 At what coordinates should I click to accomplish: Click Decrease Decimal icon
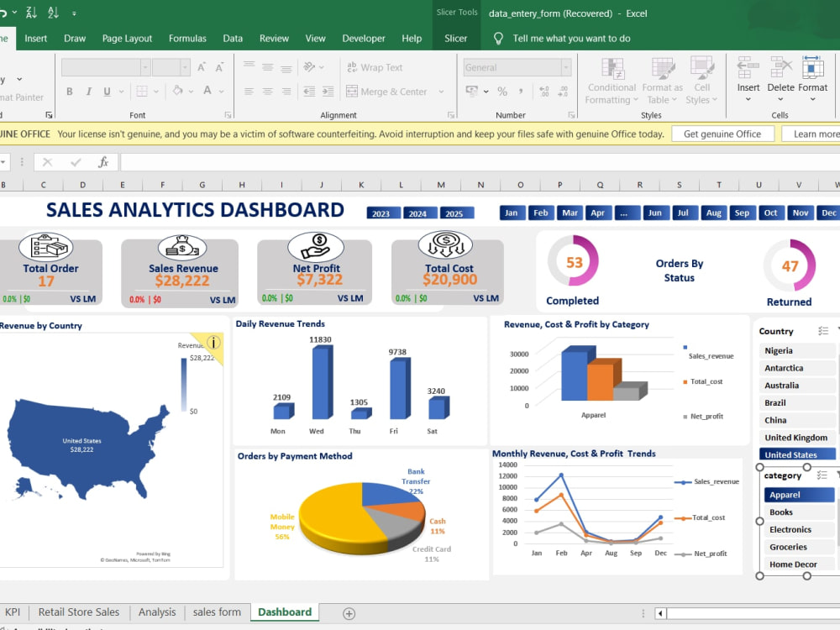(x=563, y=92)
